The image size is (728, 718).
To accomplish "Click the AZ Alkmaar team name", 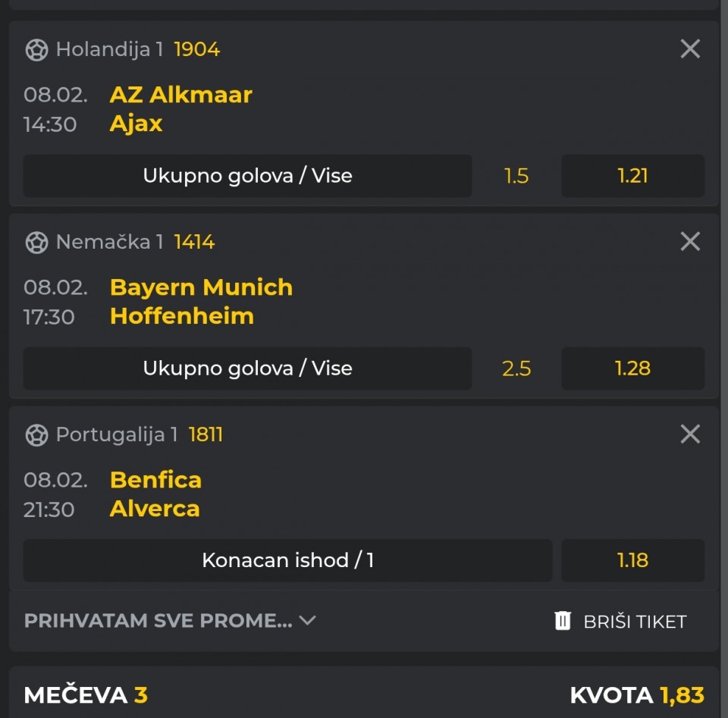I will [x=180, y=95].
